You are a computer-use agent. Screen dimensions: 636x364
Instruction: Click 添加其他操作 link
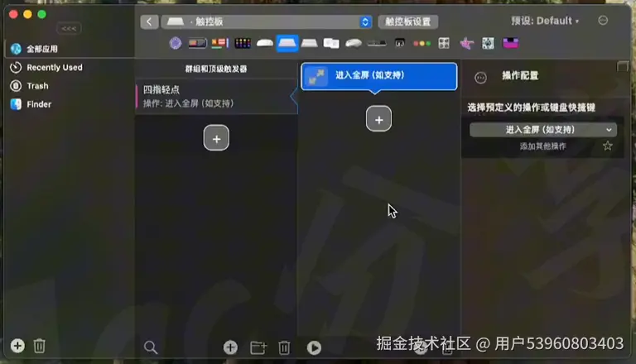pos(542,146)
